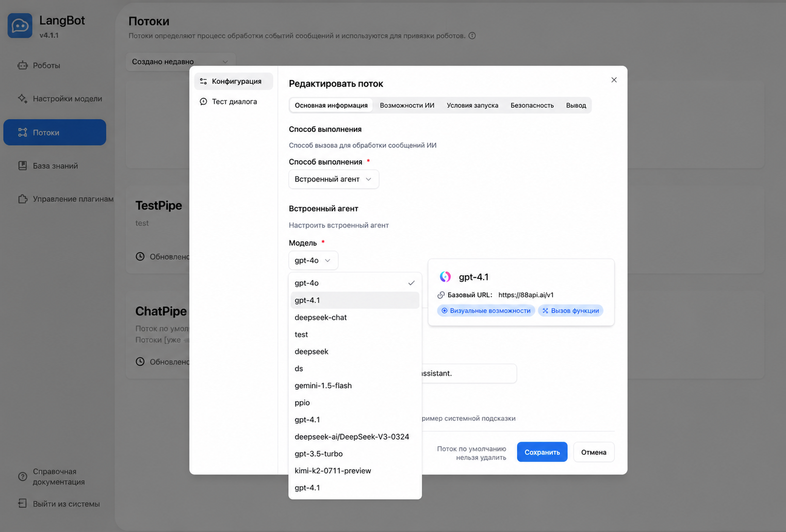Choose gemini-1.5-flash from the model list
The width and height of the screenshot is (786, 532).
(355, 385)
